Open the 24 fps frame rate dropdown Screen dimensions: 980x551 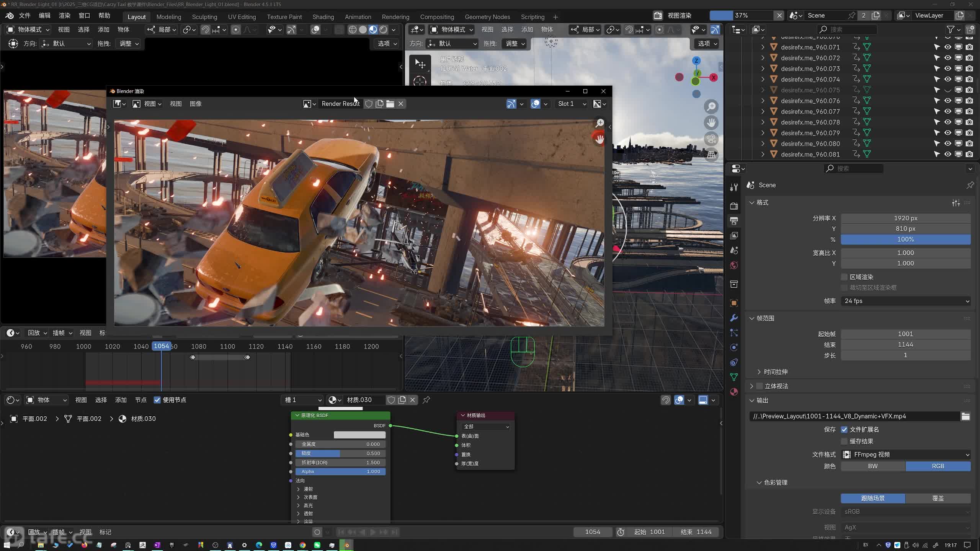coord(905,301)
